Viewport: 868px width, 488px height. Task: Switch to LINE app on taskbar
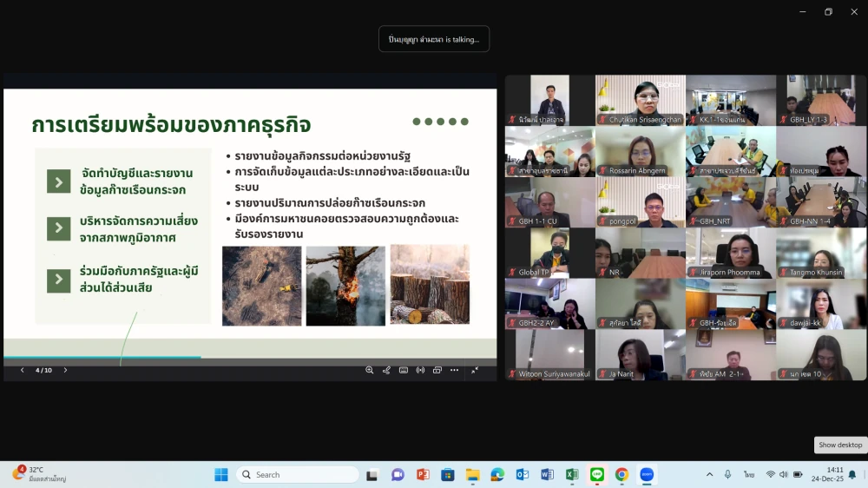pos(597,475)
